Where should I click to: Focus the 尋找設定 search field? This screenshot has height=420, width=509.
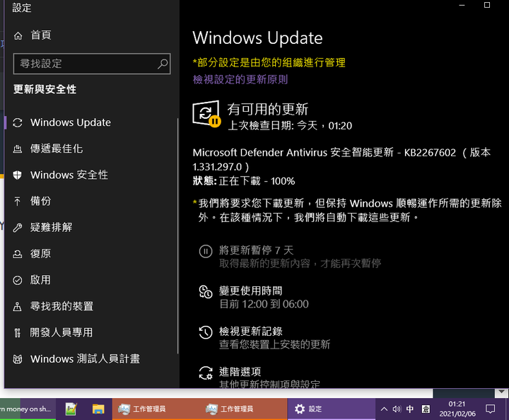click(92, 64)
